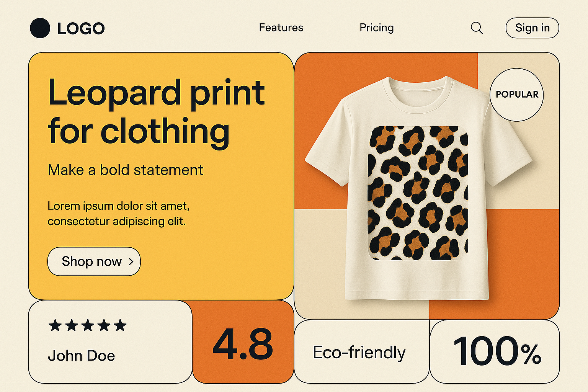588x392 pixels.
Task: Click the 100% card
Action: click(x=497, y=351)
